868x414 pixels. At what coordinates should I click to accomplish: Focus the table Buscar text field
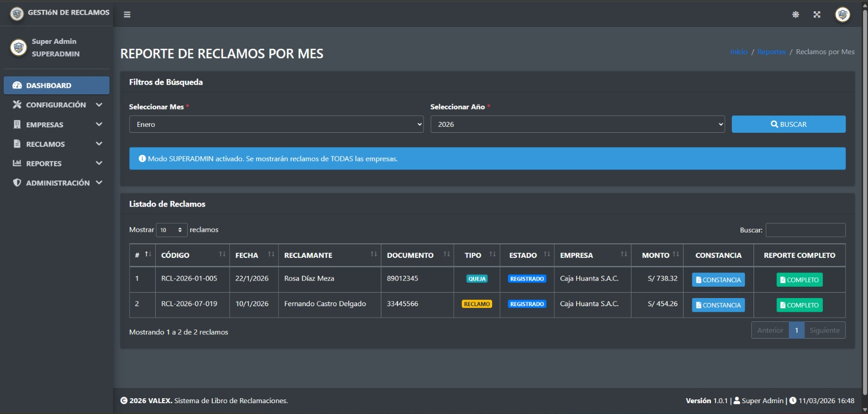point(806,230)
